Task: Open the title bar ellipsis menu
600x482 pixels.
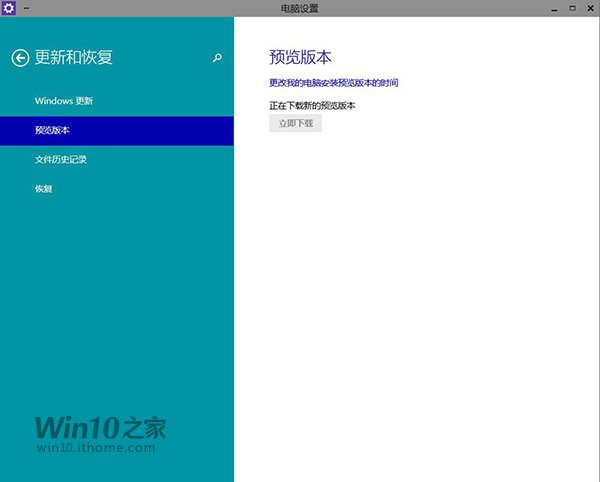Action: [26, 8]
